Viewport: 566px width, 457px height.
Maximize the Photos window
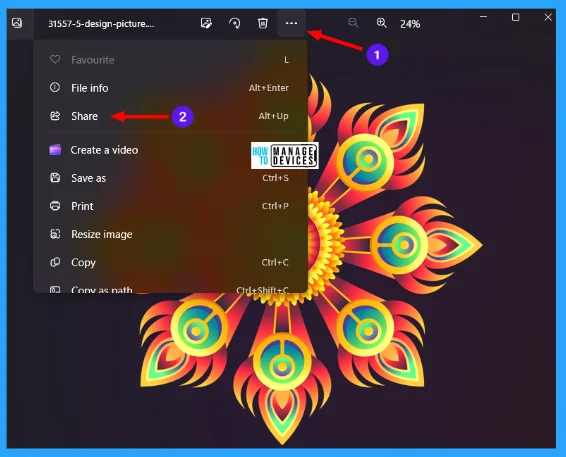coord(515,17)
